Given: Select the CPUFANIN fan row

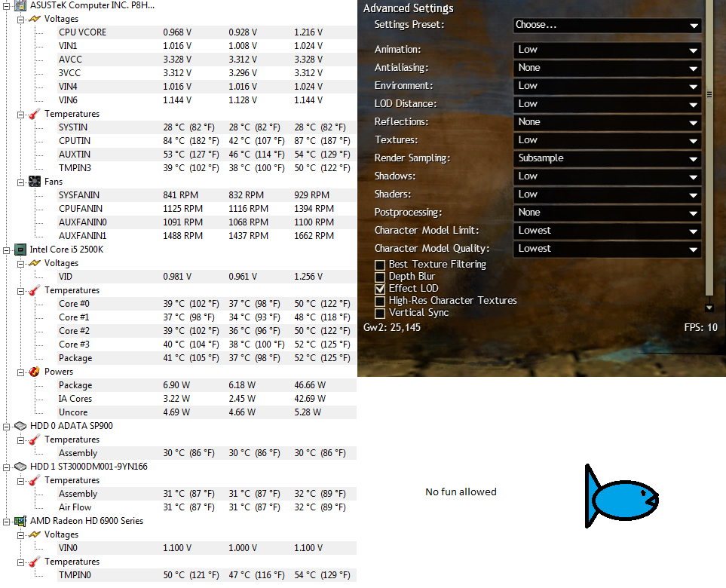Looking at the screenshot, I should pos(207,208).
